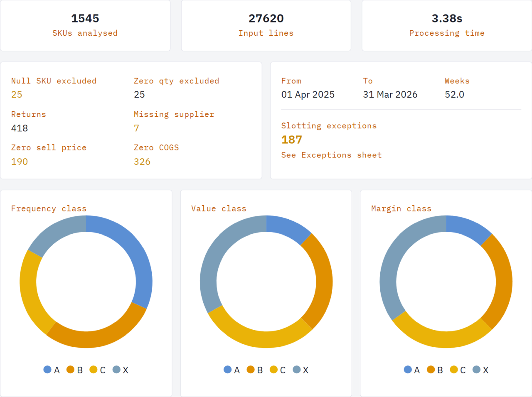The height and width of the screenshot is (397, 532).
Task: Select the orange B segment of Value donut
Action: pos(324,282)
